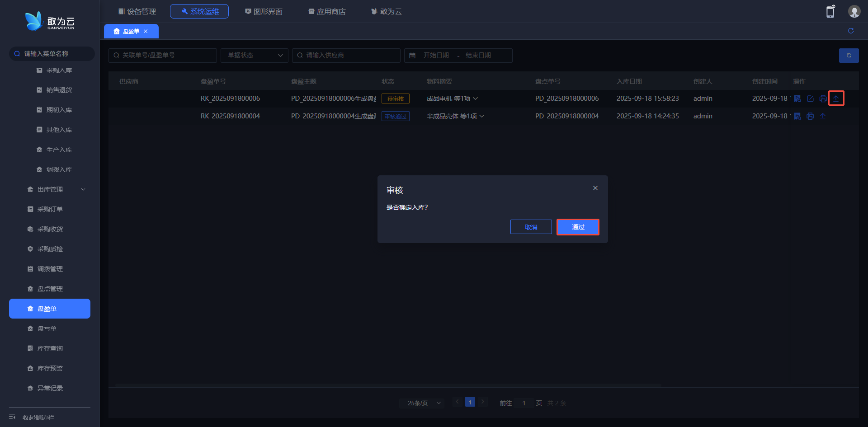The image size is (868, 427).
Task: Click the 入库日期 column header
Action: [x=629, y=81]
